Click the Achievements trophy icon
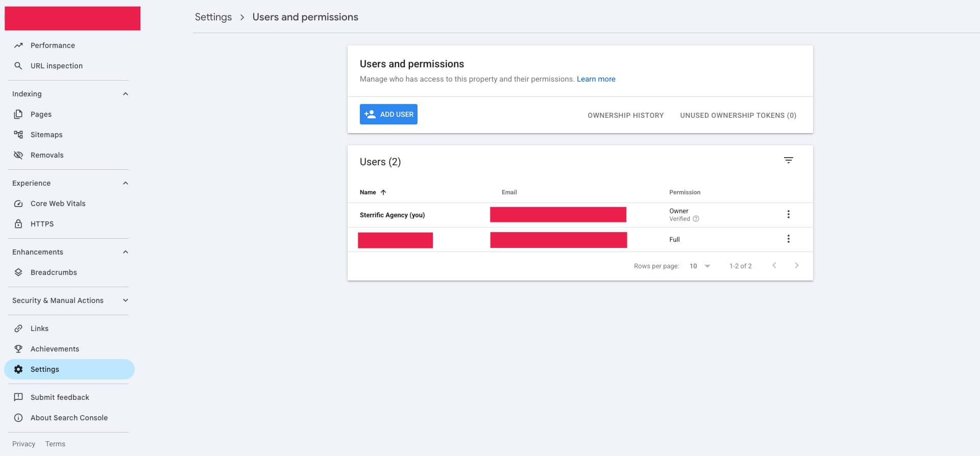Image resolution: width=980 pixels, height=456 pixels. click(18, 349)
